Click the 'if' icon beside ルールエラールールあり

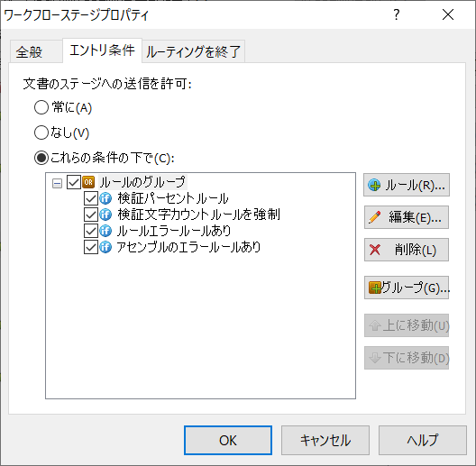[x=105, y=231]
